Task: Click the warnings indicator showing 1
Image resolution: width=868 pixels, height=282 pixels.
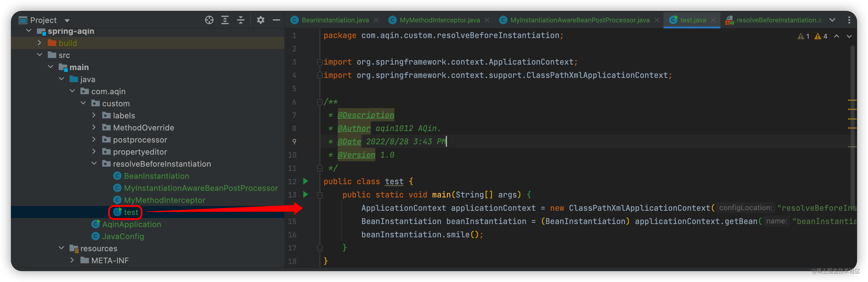Action: coord(804,36)
